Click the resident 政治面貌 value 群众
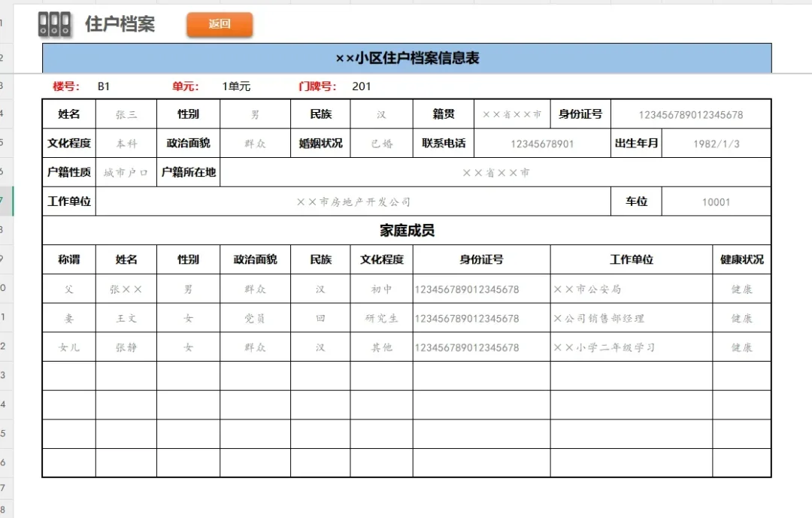Viewport: 812px width, 518px height. [256, 144]
